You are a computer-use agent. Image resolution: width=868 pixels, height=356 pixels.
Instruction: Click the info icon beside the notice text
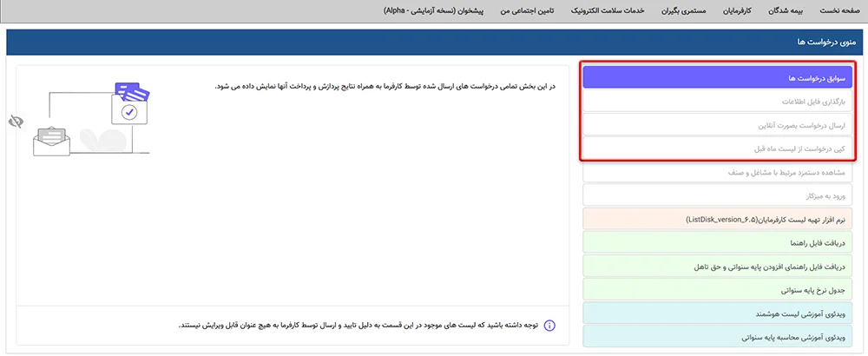point(549,325)
